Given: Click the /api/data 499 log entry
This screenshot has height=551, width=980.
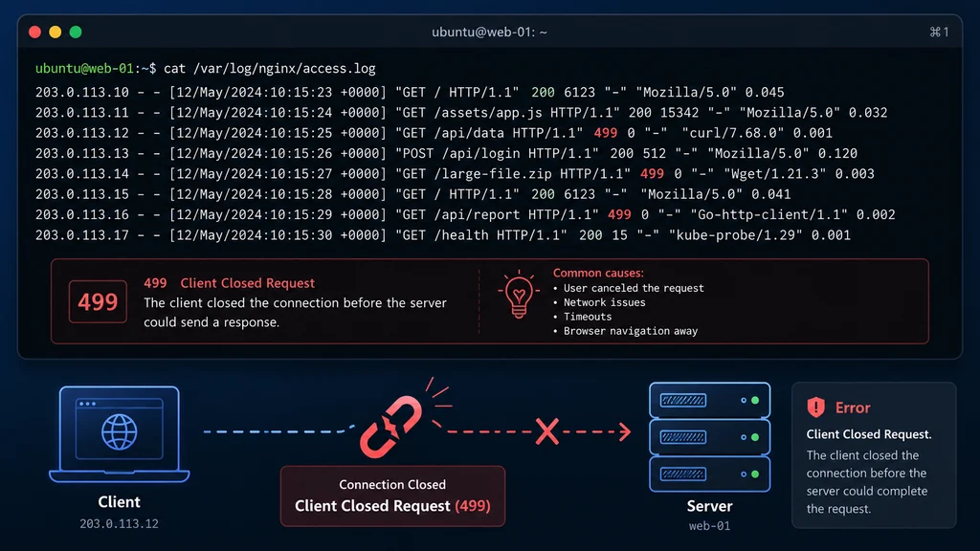Looking at the screenshot, I should click(434, 133).
